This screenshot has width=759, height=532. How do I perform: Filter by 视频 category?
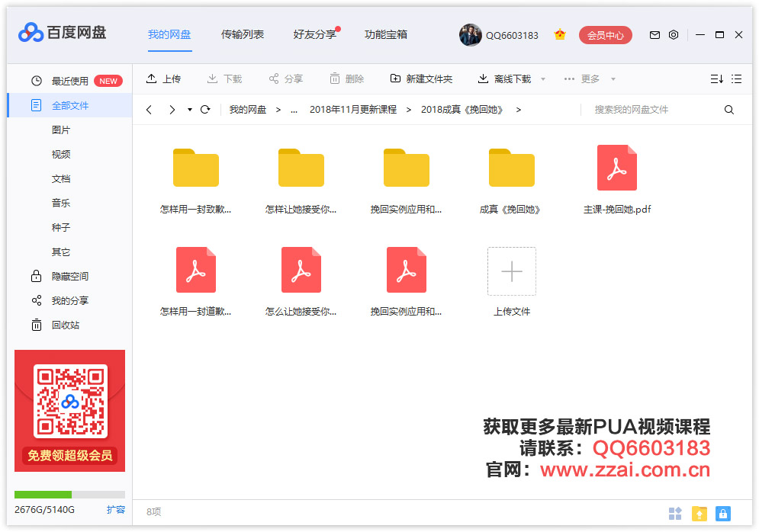61,154
